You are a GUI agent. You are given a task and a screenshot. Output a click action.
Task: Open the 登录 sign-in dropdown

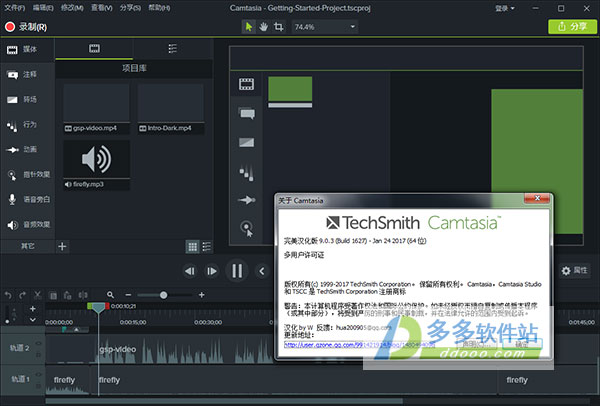[x=505, y=8]
